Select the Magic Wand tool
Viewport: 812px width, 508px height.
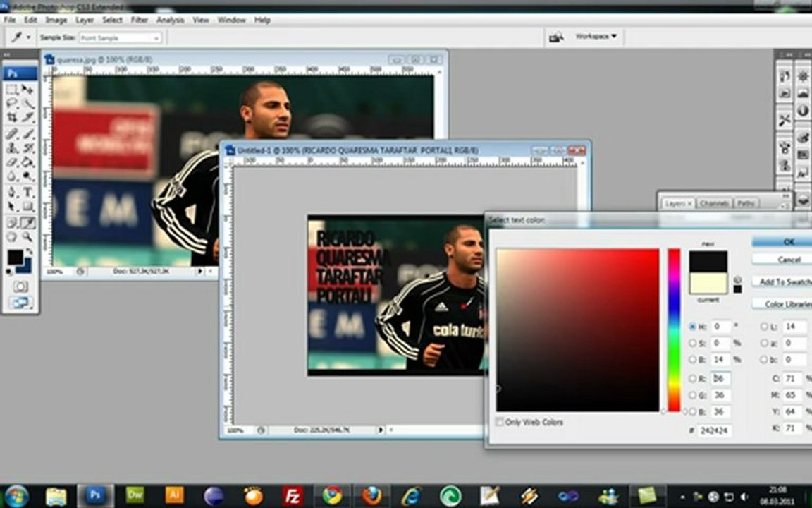[27, 104]
